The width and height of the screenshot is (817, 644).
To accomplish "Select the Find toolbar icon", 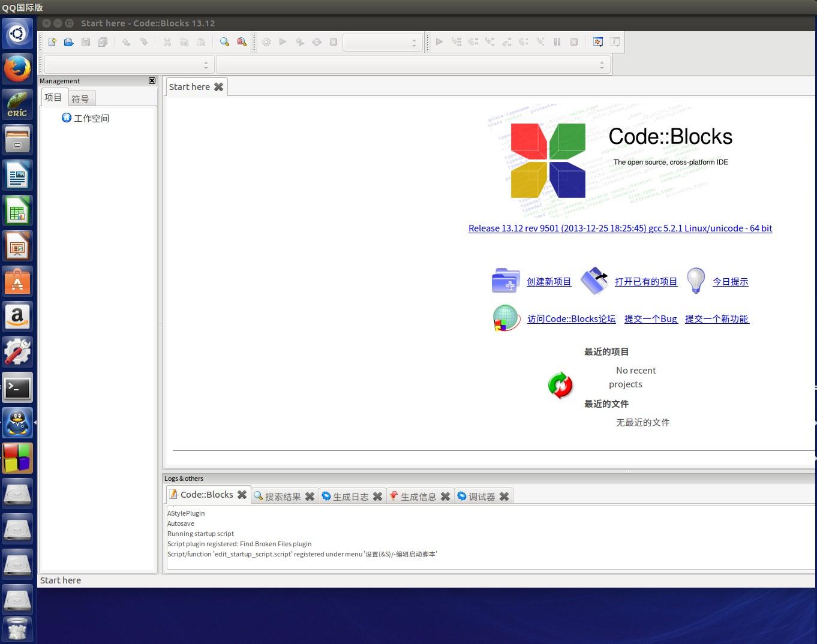I will point(225,42).
